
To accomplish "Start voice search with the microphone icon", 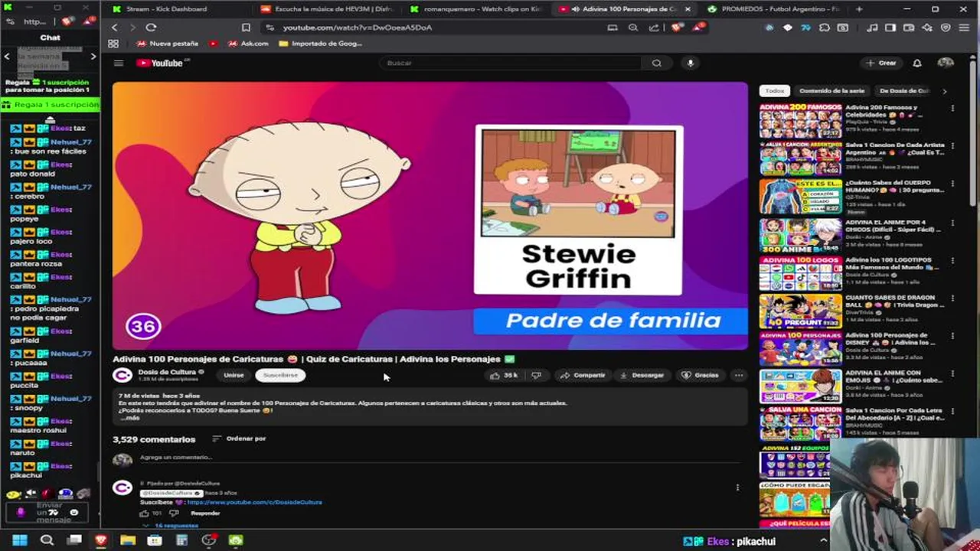I will (x=690, y=63).
